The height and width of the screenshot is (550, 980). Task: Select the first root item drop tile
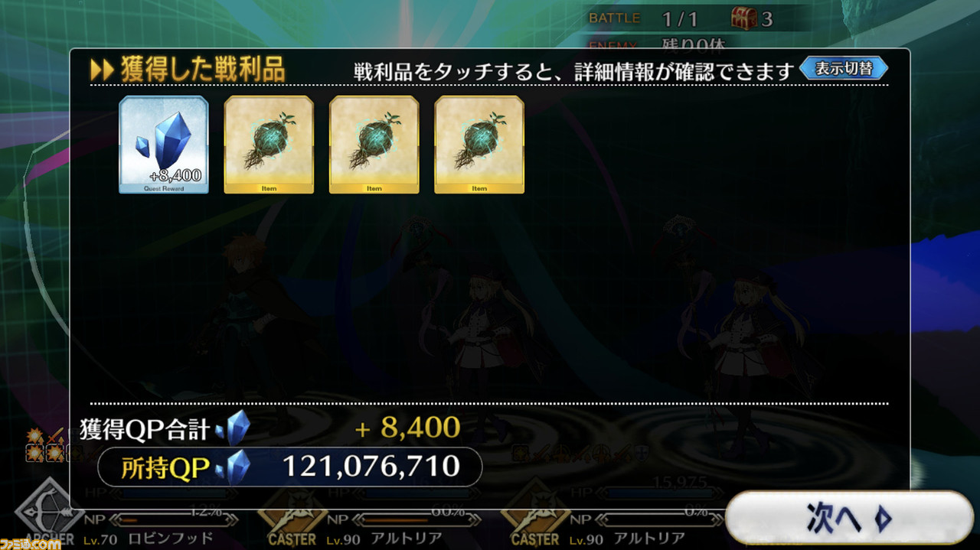click(269, 145)
